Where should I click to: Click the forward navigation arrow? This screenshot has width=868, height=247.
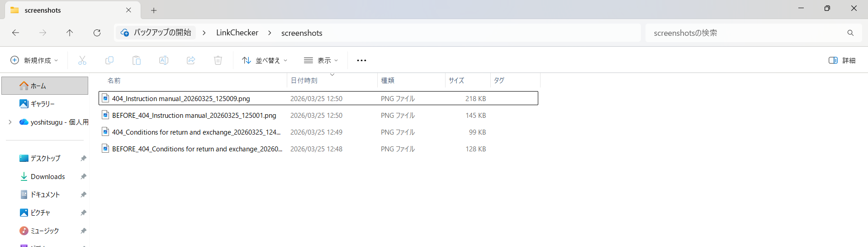(x=43, y=33)
